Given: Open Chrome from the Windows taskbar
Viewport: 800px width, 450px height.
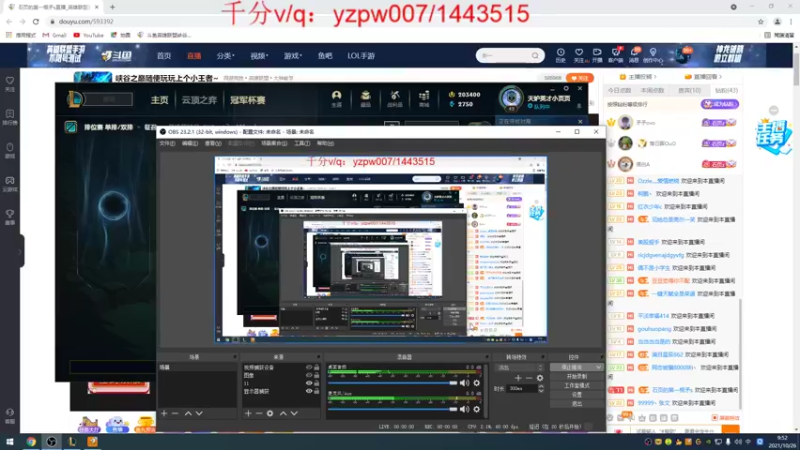Looking at the screenshot, I should tap(31, 442).
